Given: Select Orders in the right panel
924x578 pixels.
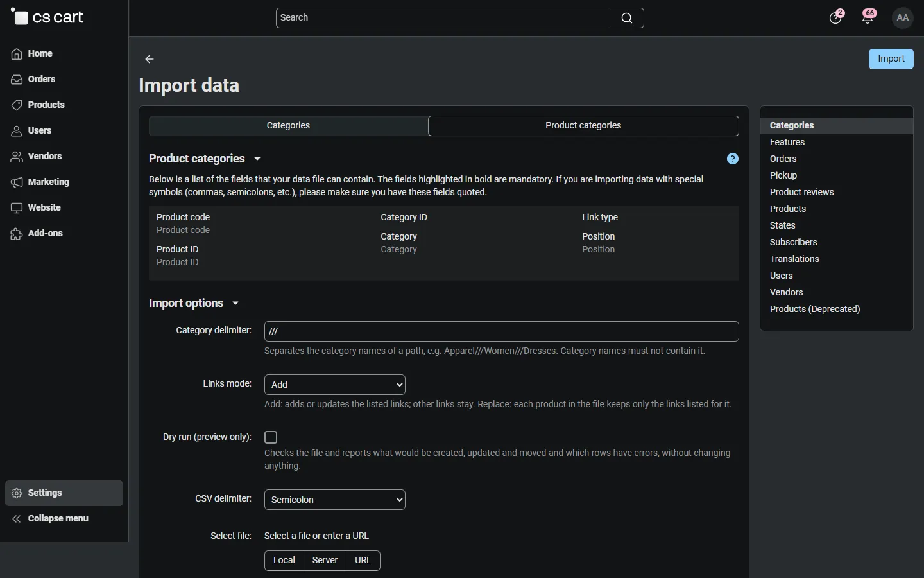Looking at the screenshot, I should pos(783,159).
